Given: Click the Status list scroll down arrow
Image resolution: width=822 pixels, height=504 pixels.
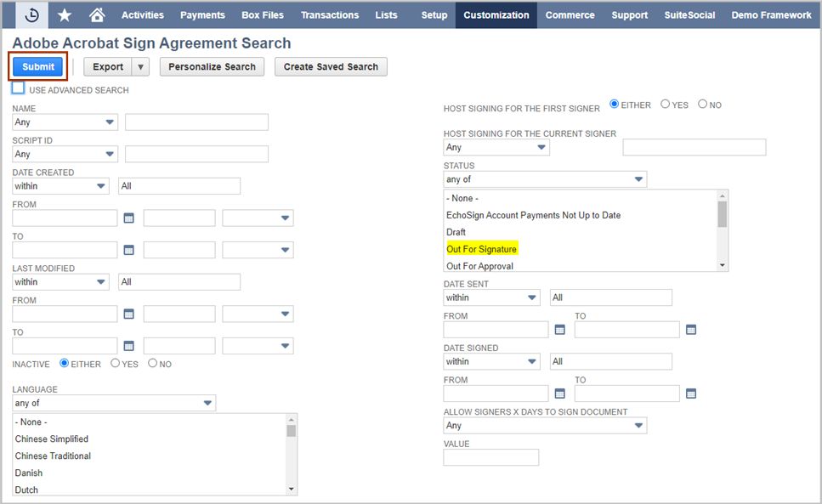Looking at the screenshot, I should [723, 266].
